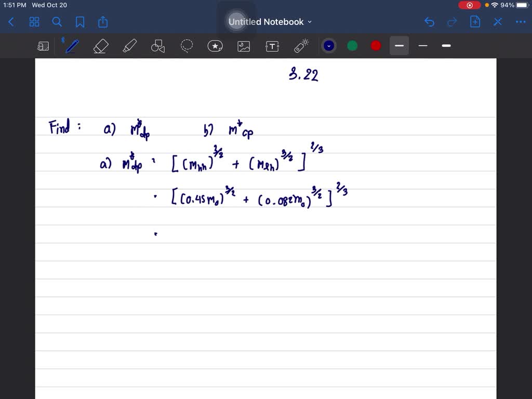Select the Pen tool

point(72,46)
